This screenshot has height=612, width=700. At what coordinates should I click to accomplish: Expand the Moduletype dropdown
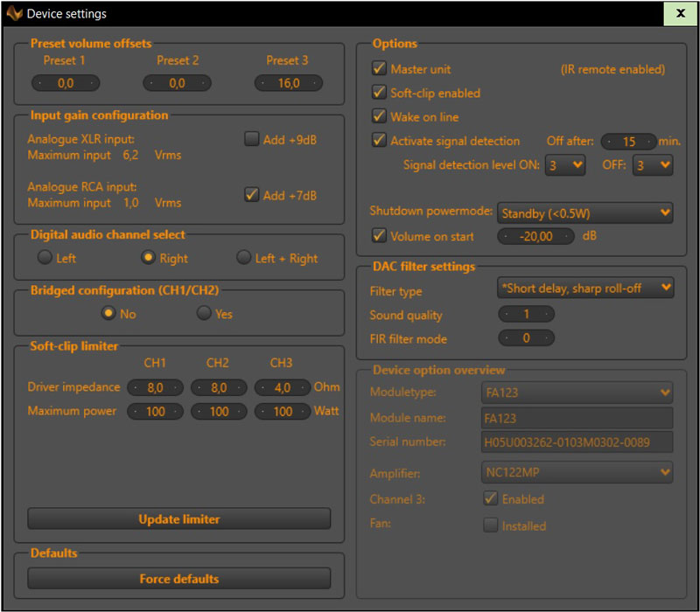pos(577,393)
